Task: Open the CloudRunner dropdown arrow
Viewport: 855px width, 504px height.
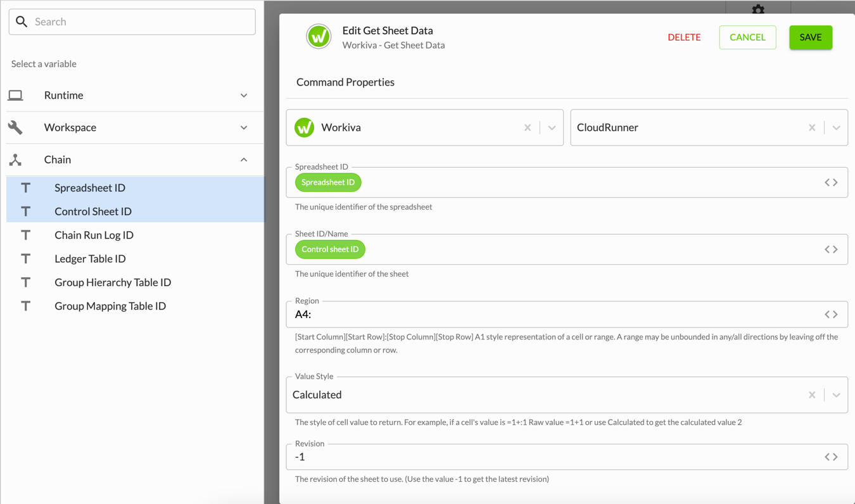Action: click(x=836, y=128)
